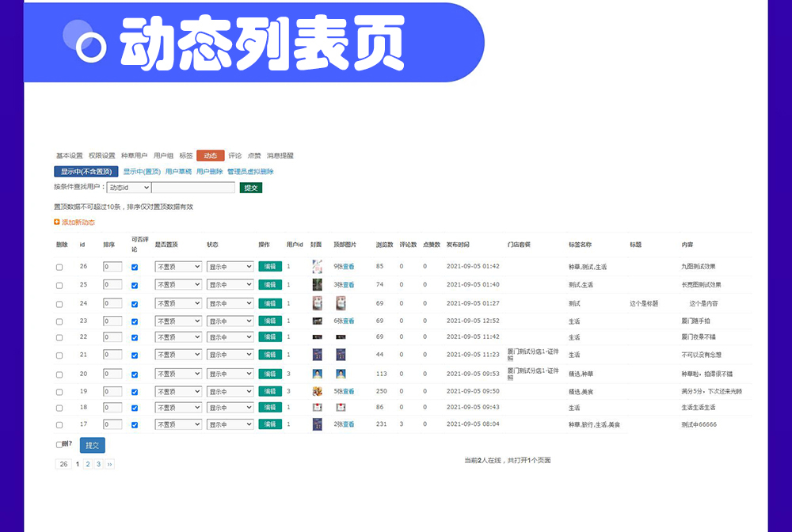
Task: Open 状态 dropdown for post 21
Action: point(230,355)
